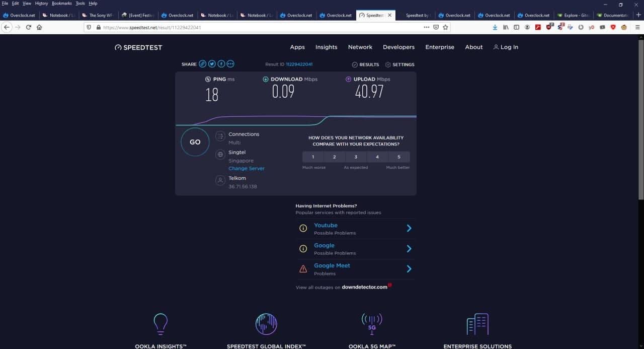Click the Enterprise Solutions building icon

[477, 324]
